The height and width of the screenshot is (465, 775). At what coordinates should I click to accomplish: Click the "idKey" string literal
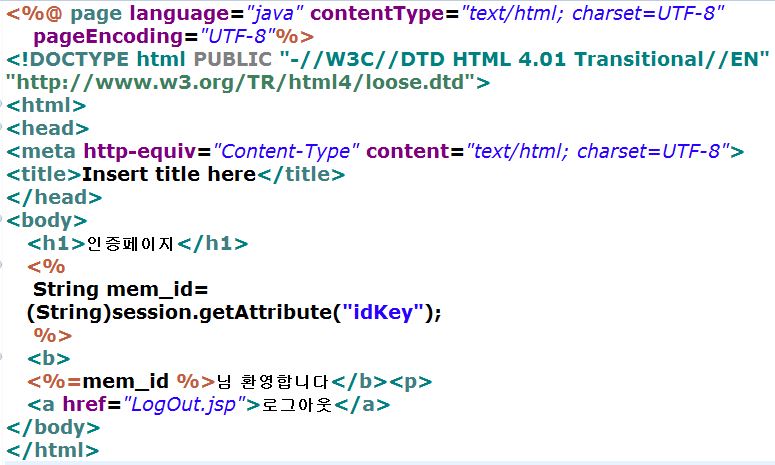click(383, 312)
